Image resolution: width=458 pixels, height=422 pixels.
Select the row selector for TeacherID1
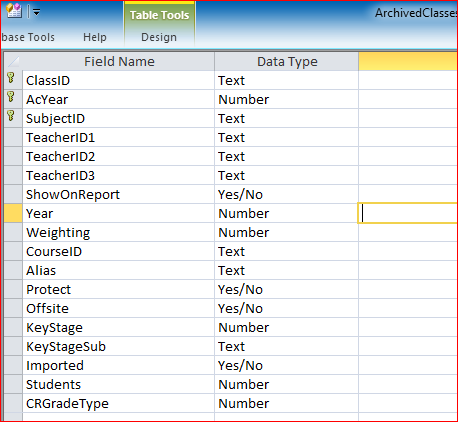coord(13,137)
